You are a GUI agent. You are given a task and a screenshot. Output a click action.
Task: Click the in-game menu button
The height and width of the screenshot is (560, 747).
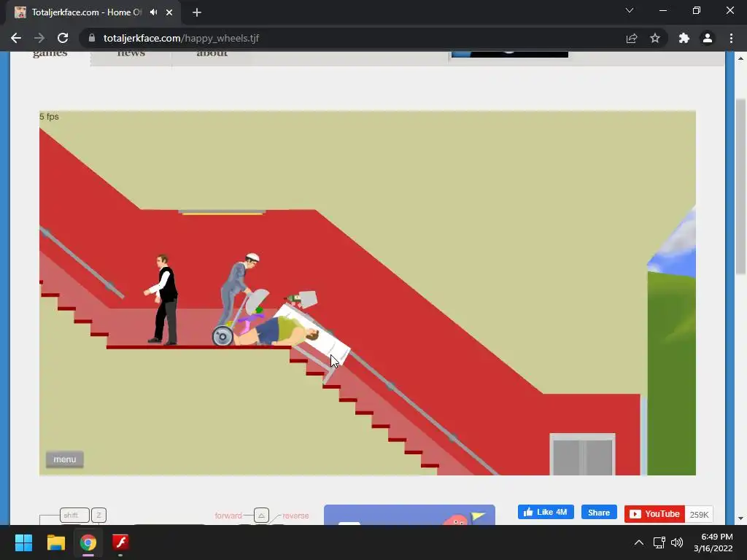65,459
